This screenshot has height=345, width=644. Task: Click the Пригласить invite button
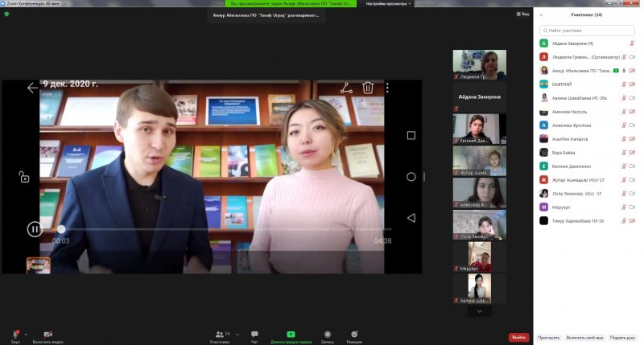549,338
